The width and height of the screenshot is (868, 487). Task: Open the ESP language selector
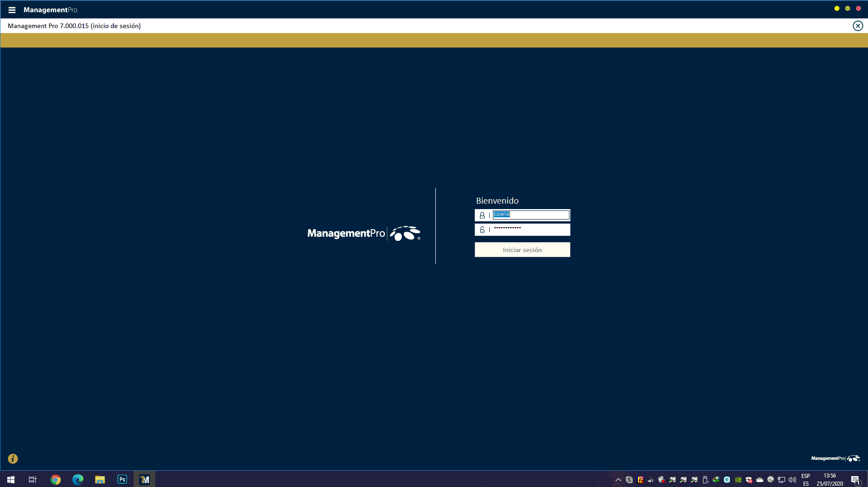[x=805, y=480]
